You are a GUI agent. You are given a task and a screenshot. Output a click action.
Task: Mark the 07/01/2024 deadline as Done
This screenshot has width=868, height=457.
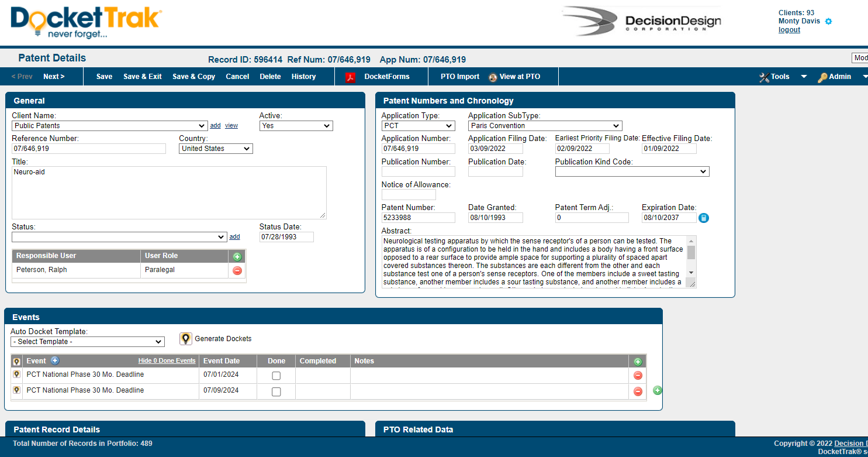tap(275, 375)
